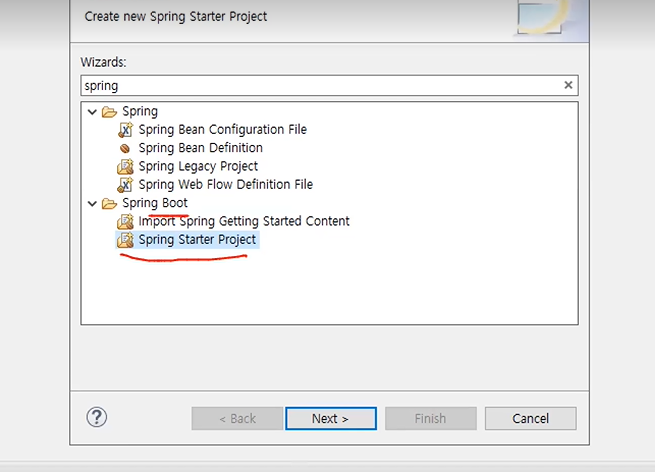Click the disabled Back button

[x=237, y=419]
